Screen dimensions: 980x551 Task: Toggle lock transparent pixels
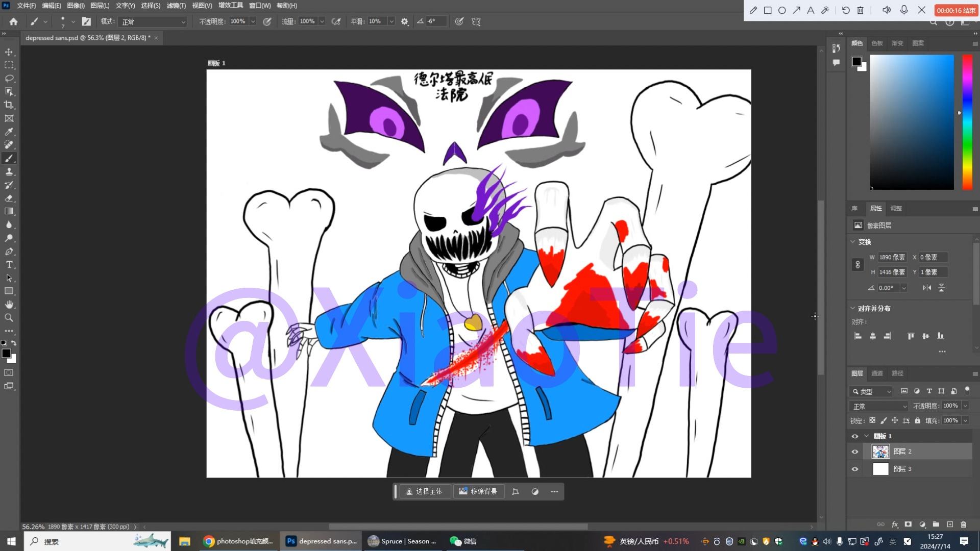click(x=872, y=420)
